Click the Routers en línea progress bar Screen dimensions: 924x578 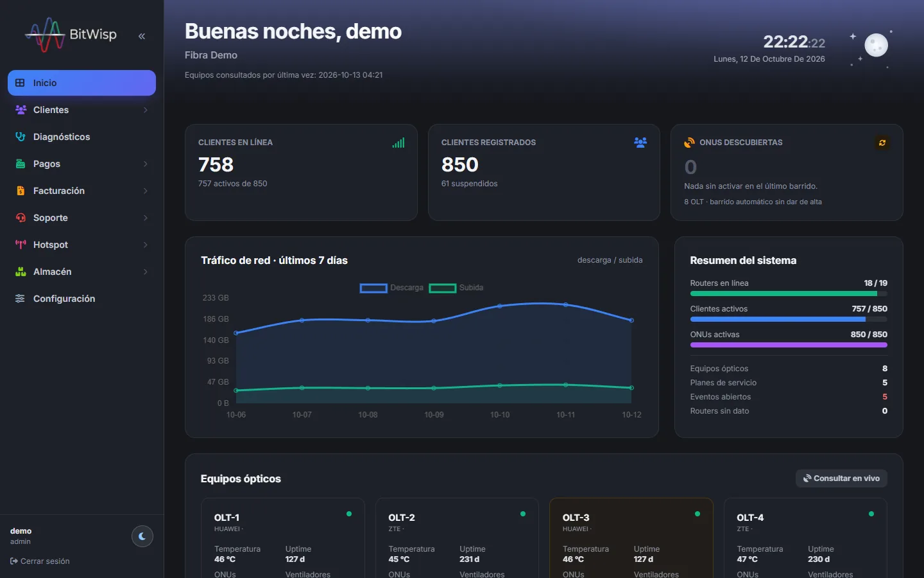click(x=789, y=293)
